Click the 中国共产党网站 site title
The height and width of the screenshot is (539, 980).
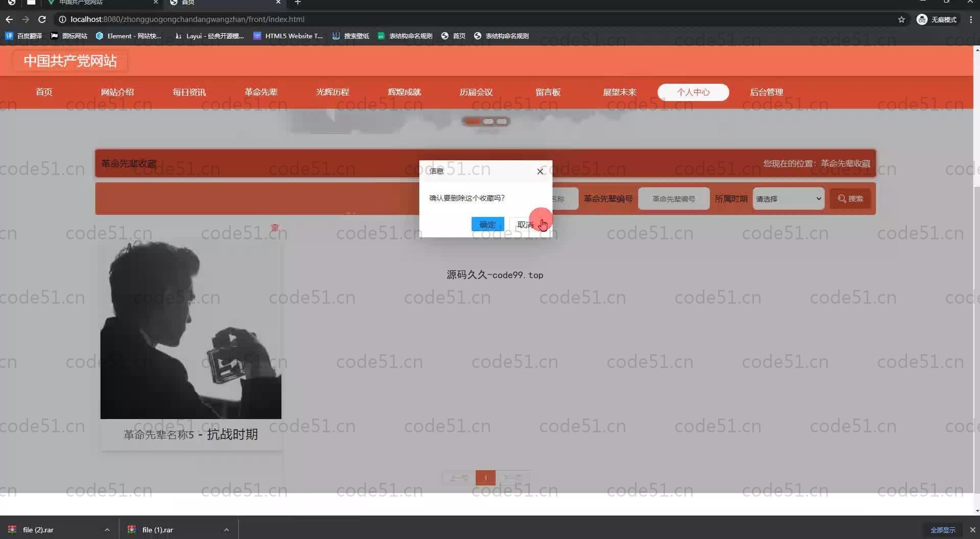(x=70, y=61)
